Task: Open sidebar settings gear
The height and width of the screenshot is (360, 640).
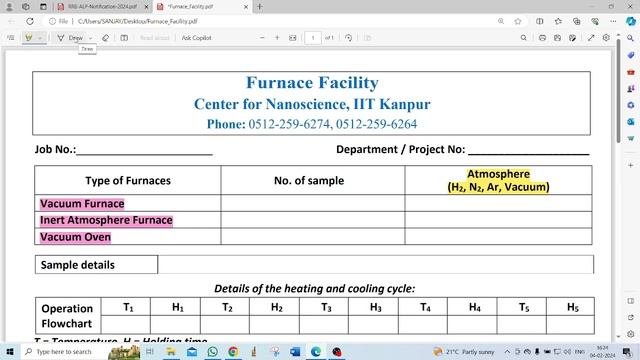Action: pos(631,334)
